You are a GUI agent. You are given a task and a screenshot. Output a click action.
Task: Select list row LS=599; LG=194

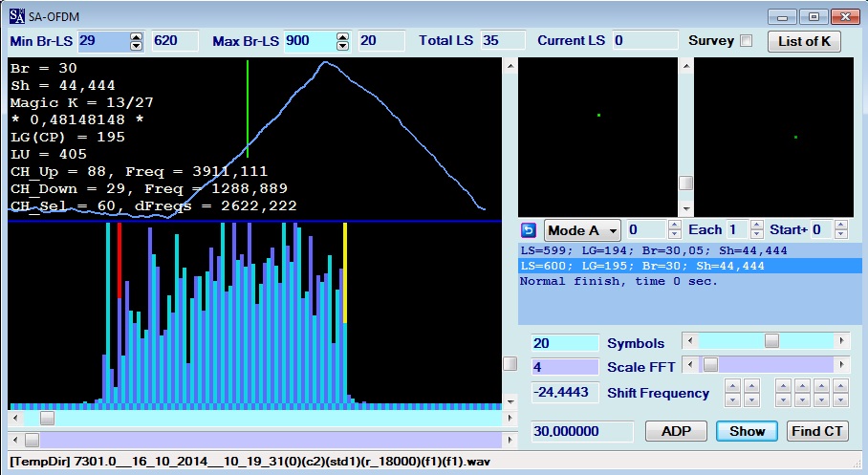point(691,250)
